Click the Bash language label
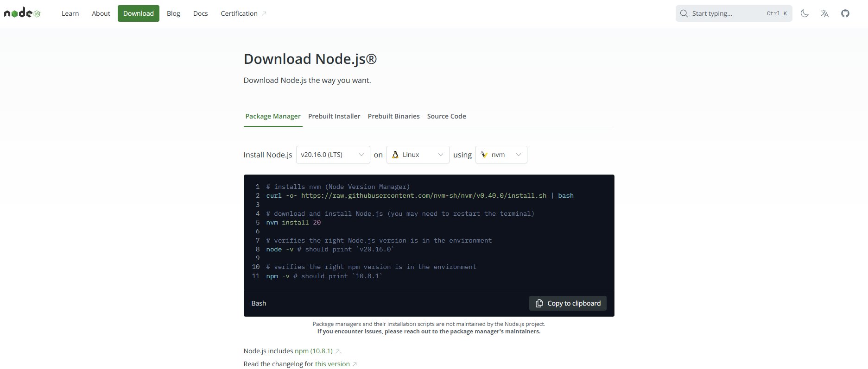 (x=259, y=303)
